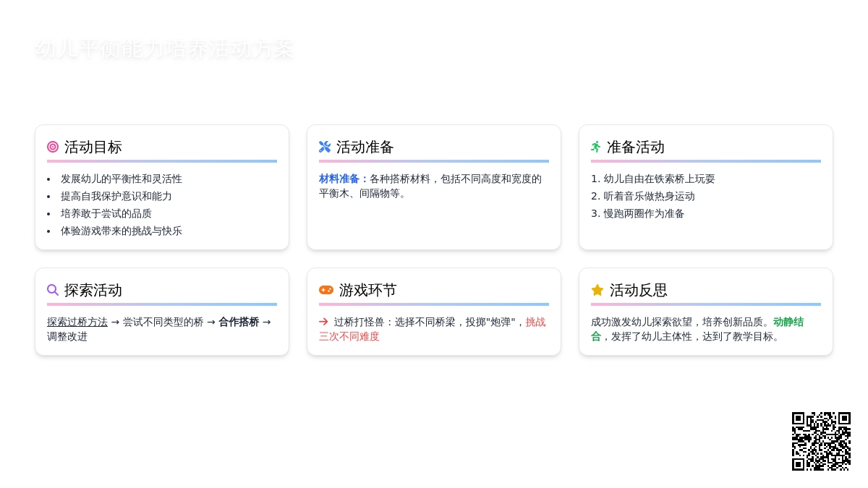Click the green bold 动静结合 text
Image resolution: width=868 pixels, height=488 pixels.
(697, 329)
